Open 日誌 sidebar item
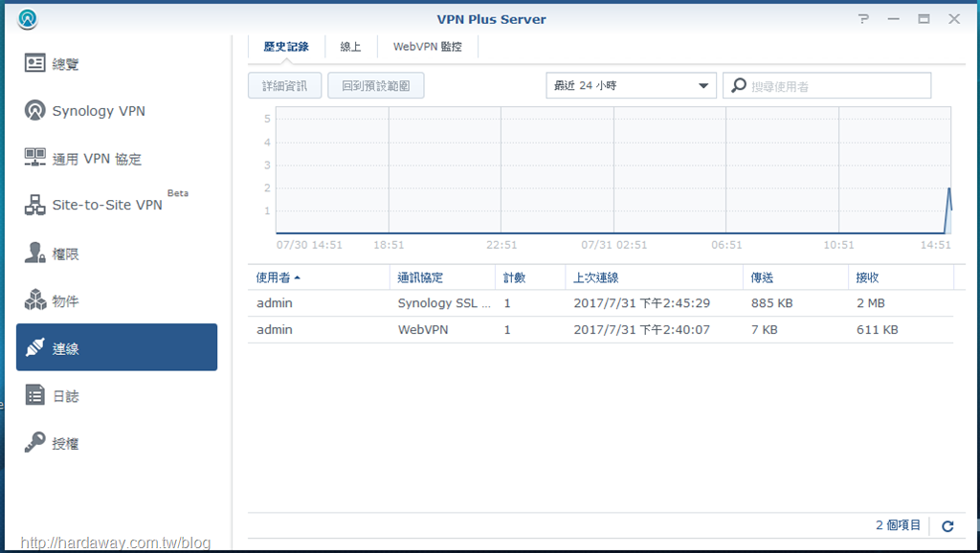The height and width of the screenshot is (553, 980). pyautogui.click(x=116, y=395)
